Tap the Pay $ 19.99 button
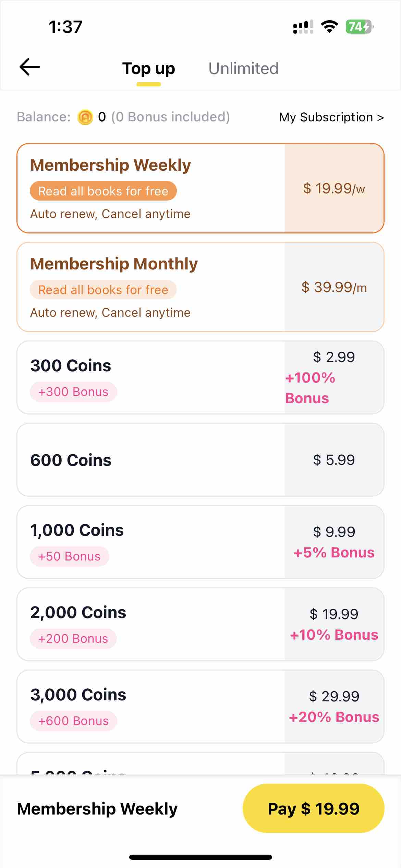Viewport: 401px width, 868px height. 313,808
